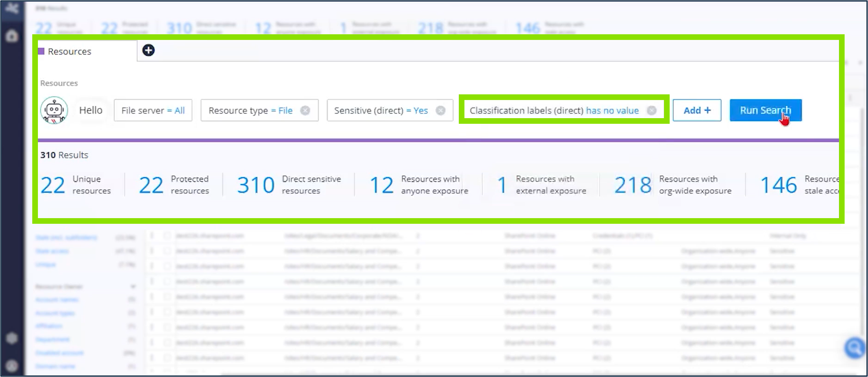
Task: Open the File server = All filter
Action: 153,110
